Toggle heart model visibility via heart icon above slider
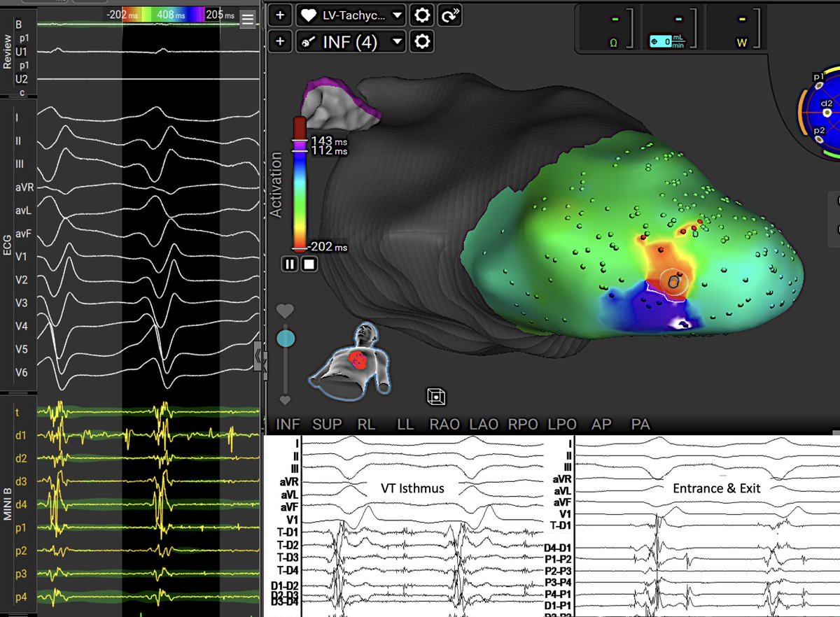 pos(286,309)
